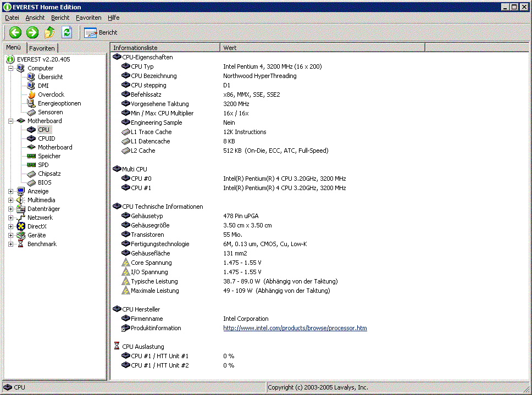
Task: Click the Informationsliste column header
Action: (165, 48)
